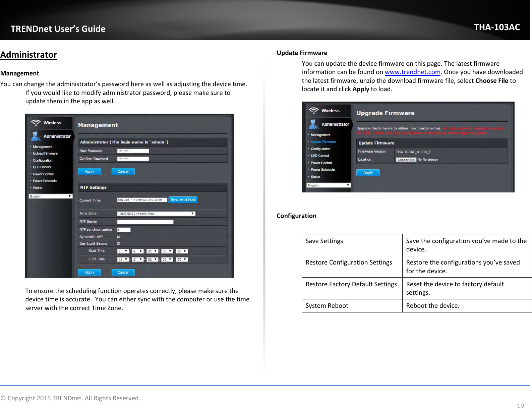Image resolution: width=532 pixels, height=408 pixels.
Task: Click the Save Settings table cell
Action: (x=352, y=245)
